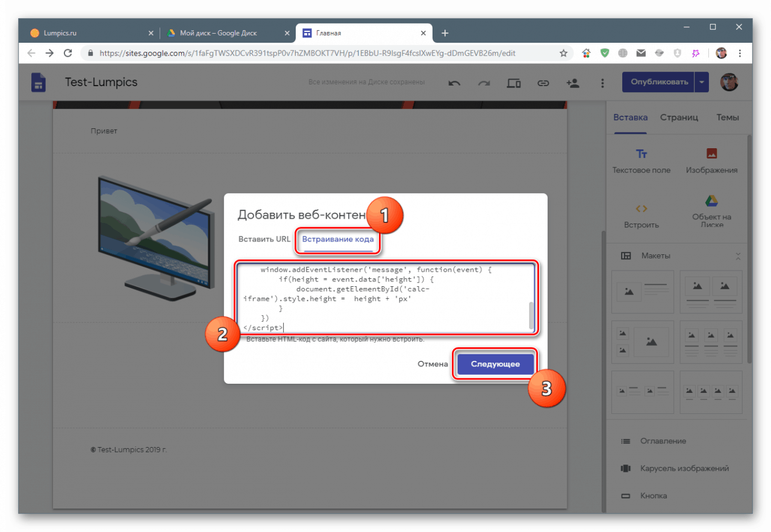Image resolution: width=771 pixels, height=532 pixels.
Task: Reload the browser page
Action: tap(68, 53)
